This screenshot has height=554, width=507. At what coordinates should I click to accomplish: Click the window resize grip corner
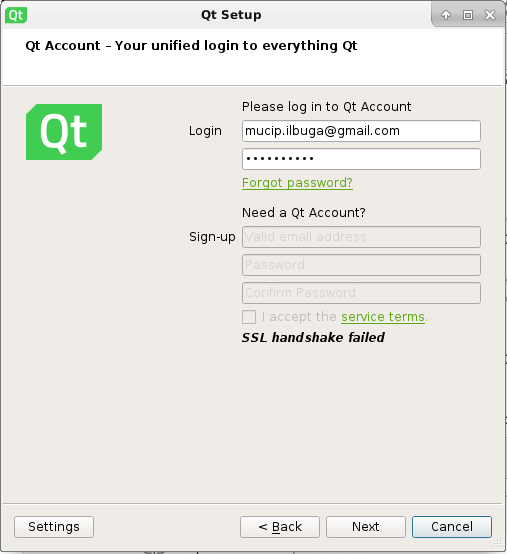[497, 543]
